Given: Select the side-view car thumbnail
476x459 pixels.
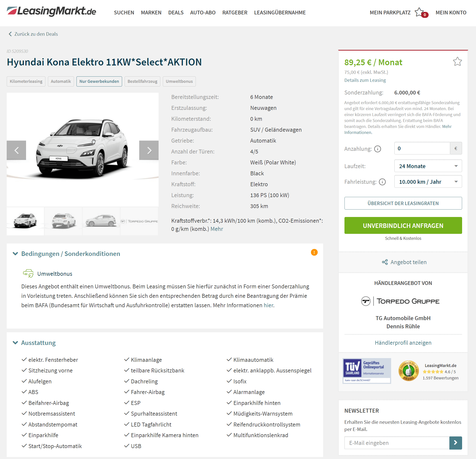Looking at the screenshot, I should (x=101, y=221).
